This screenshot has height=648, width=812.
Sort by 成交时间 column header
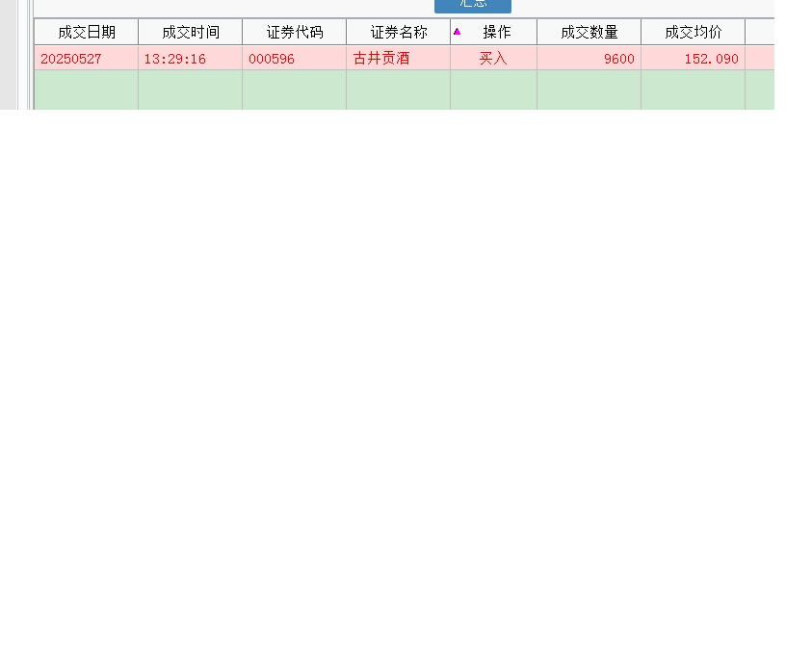[191, 32]
